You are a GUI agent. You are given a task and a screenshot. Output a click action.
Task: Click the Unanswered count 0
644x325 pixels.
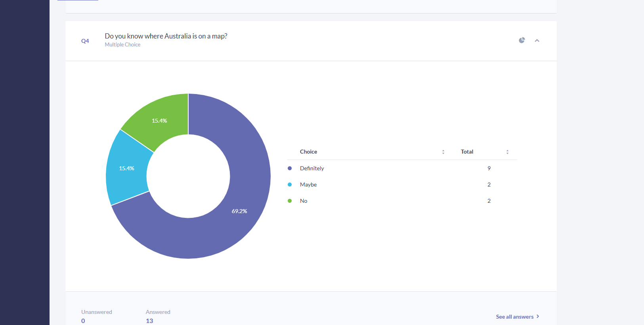(83, 321)
